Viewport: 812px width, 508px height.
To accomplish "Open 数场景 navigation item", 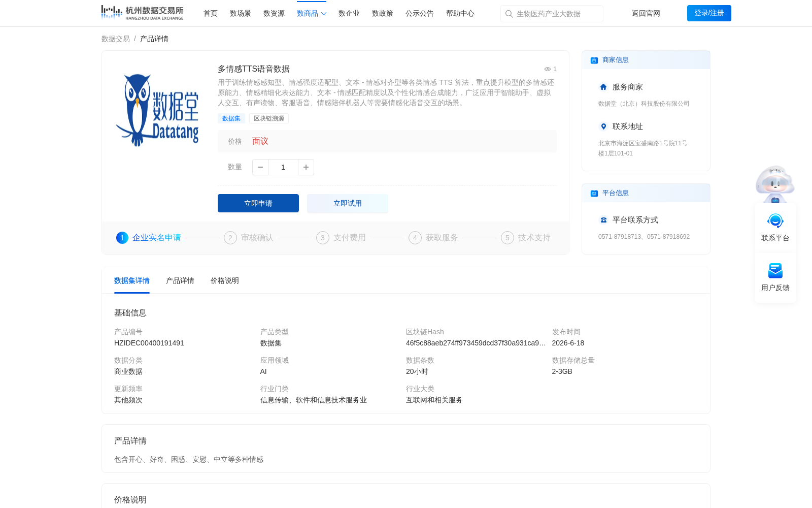I will (241, 13).
